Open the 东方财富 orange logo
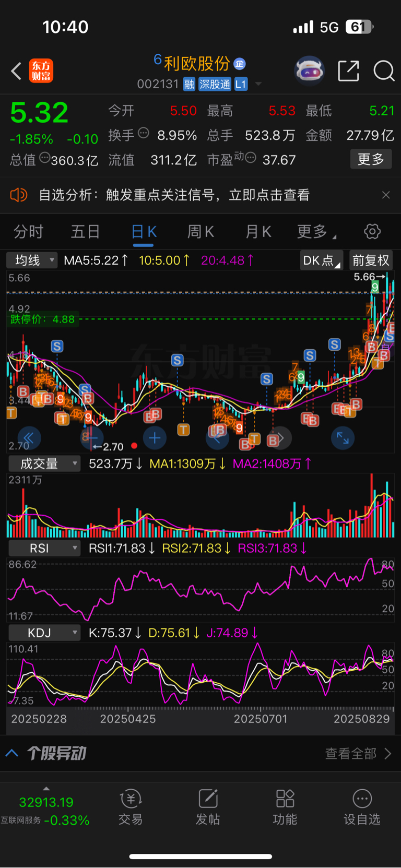This screenshot has width=401, height=868. (x=41, y=70)
